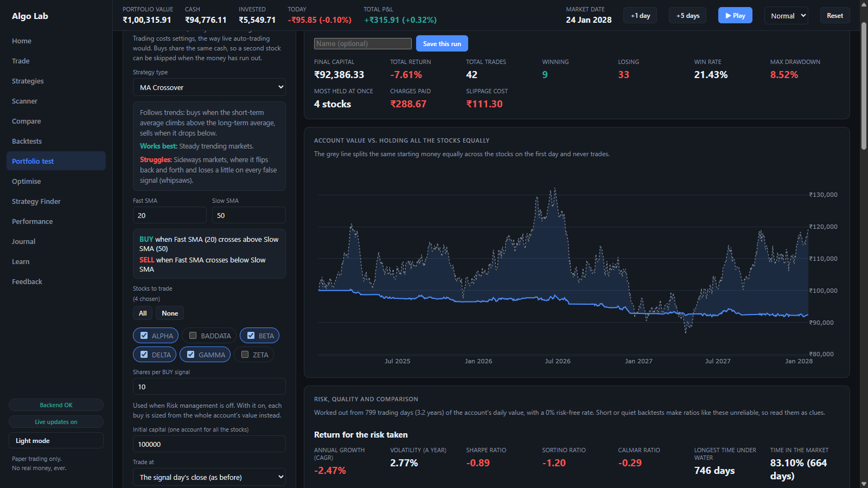
Task: Click None to deselect stocks
Action: coord(170,313)
